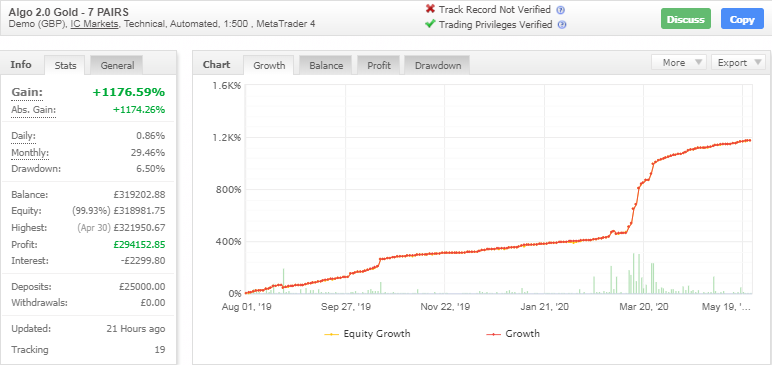Open the Export dropdown menu
Screen dimensions: 772x365
click(x=738, y=63)
